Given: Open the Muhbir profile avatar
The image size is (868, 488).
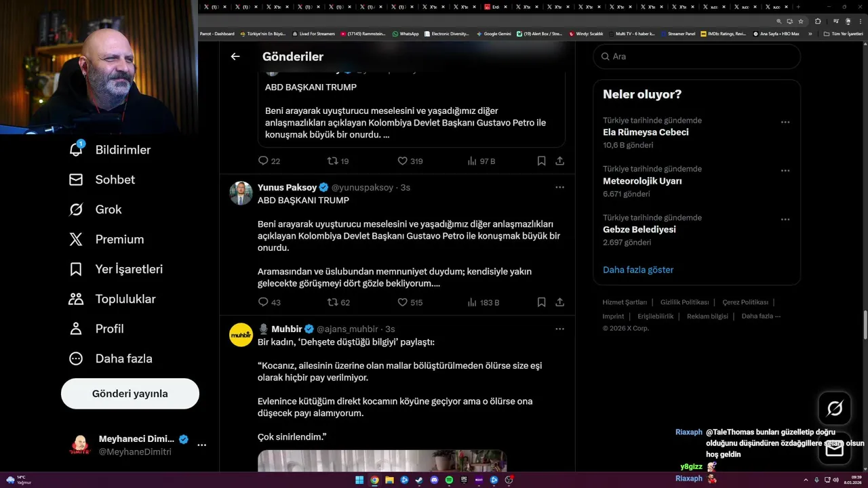Looking at the screenshot, I should (x=241, y=335).
